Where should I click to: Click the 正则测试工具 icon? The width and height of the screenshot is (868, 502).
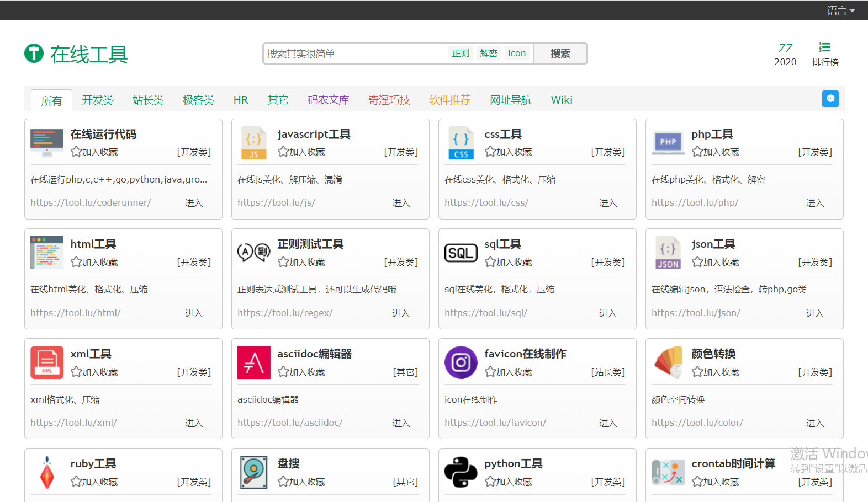point(254,253)
